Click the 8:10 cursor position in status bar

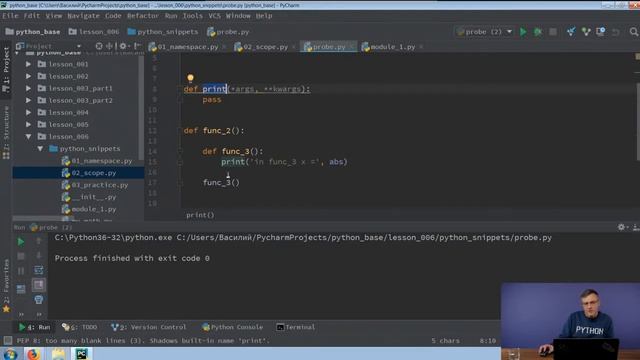487,340
